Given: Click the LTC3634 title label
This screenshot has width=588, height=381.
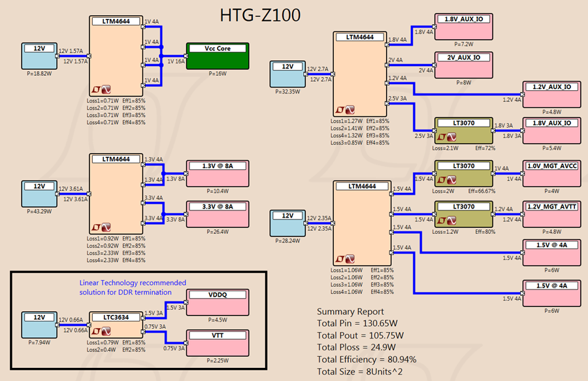Looking at the screenshot, I should coord(116,317).
